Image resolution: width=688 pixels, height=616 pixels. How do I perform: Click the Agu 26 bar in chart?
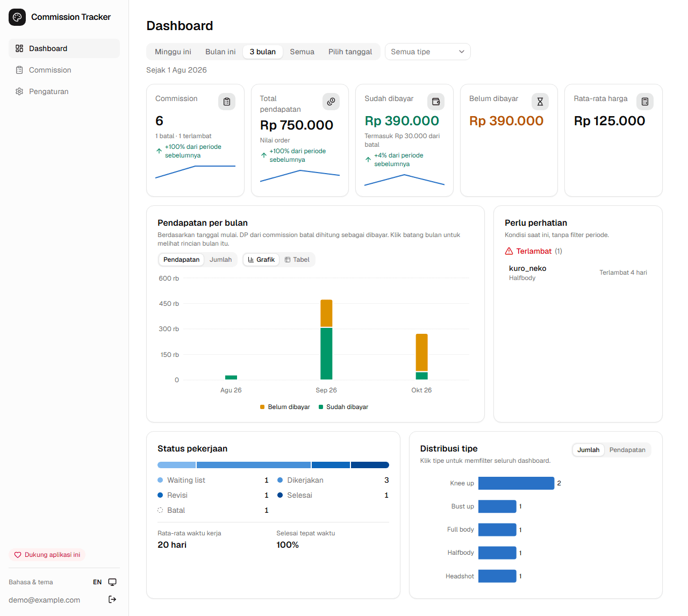231,377
